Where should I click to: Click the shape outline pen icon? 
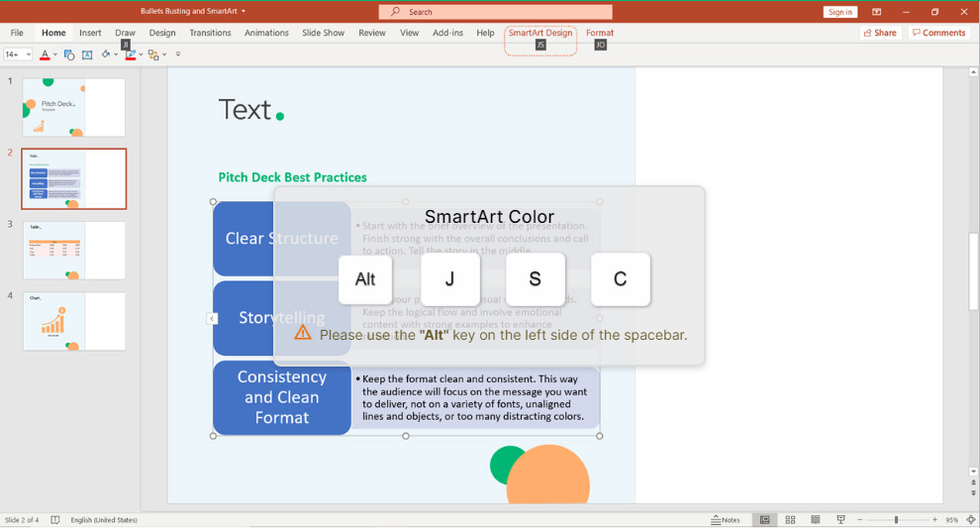pyautogui.click(x=130, y=55)
